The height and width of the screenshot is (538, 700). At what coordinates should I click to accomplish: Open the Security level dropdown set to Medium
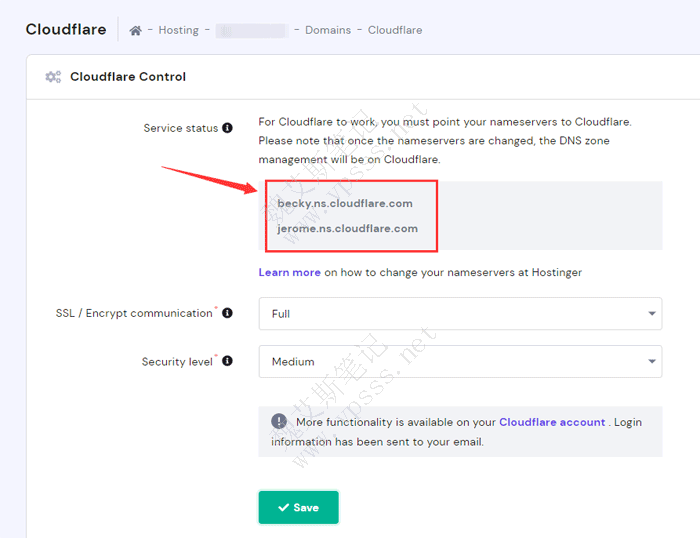tap(460, 362)
